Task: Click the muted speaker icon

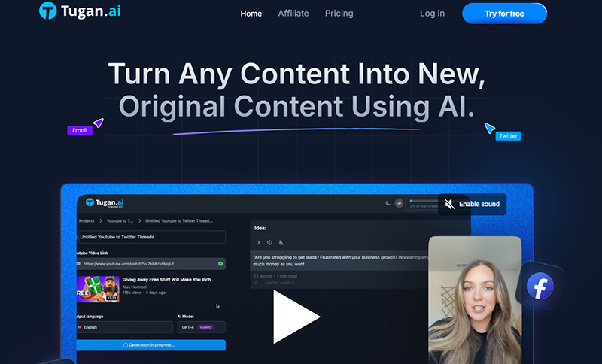Action: (x=449, y=204)
